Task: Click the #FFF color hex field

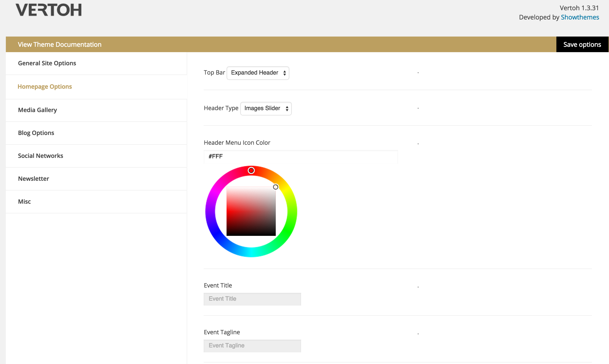Action: 301,156
